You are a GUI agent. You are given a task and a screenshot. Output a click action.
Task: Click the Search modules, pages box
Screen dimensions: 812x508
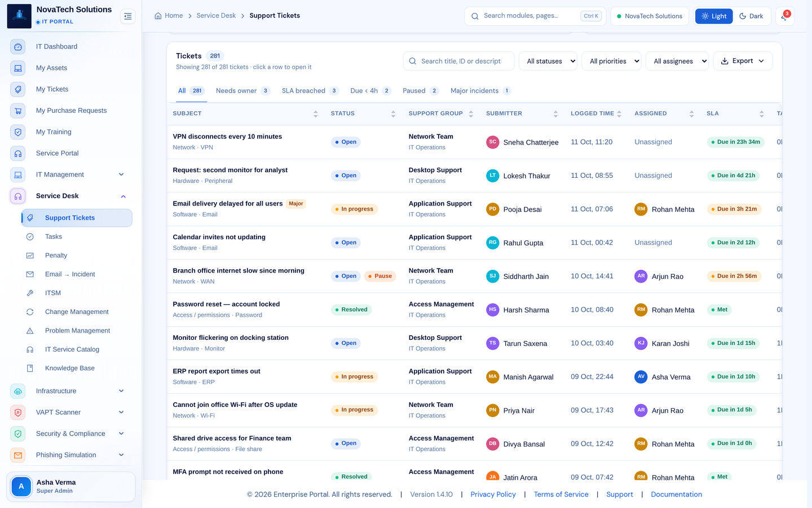[x=535, y=16]
